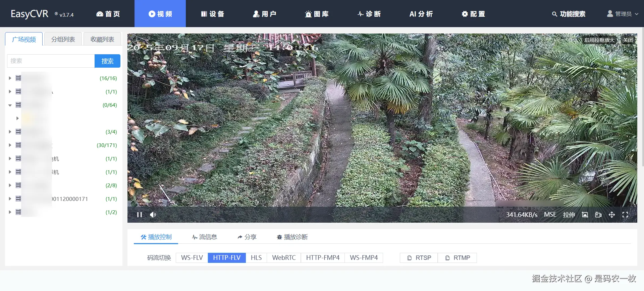Switch stream to WS-FLV
This screenshot has width=644, height=291.
192,258
